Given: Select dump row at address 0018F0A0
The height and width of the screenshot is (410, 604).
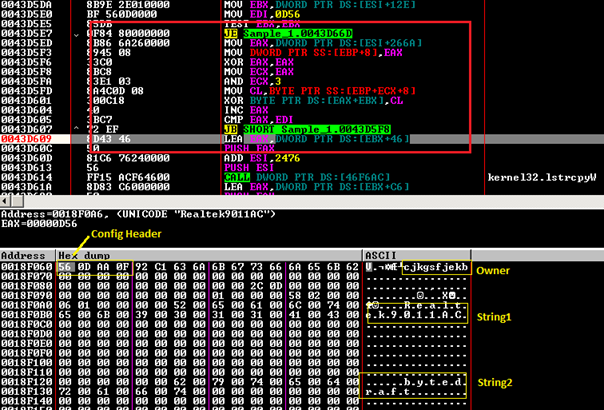Looking at the screenshot, I should click(x=26, y=305).
